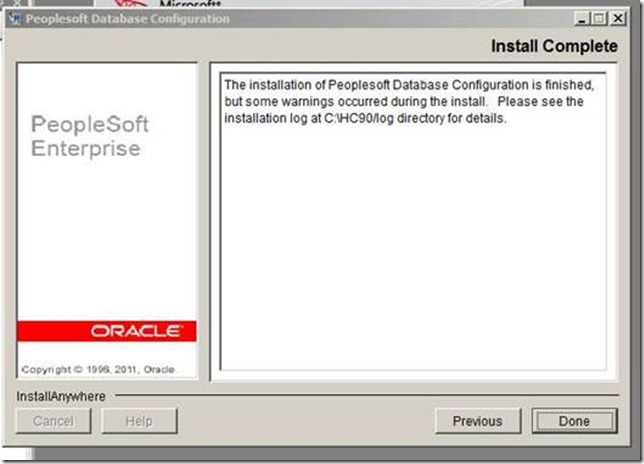Click the greyed-out Cancel button
The width and height of the screenshot is (644, 464).
click(x=53, y=421)
